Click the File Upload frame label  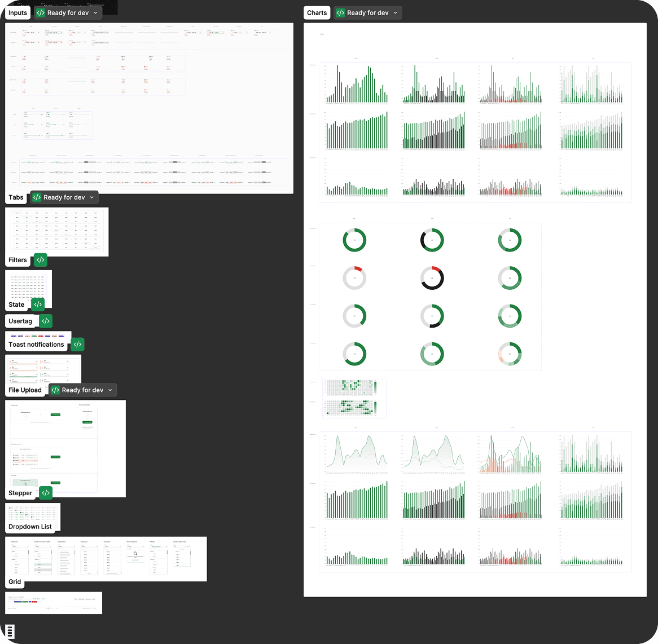pos(25,390)
